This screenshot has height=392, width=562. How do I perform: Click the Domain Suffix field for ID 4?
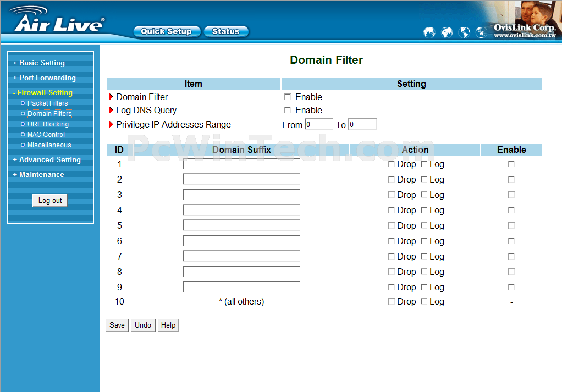[x=241, y=210]
